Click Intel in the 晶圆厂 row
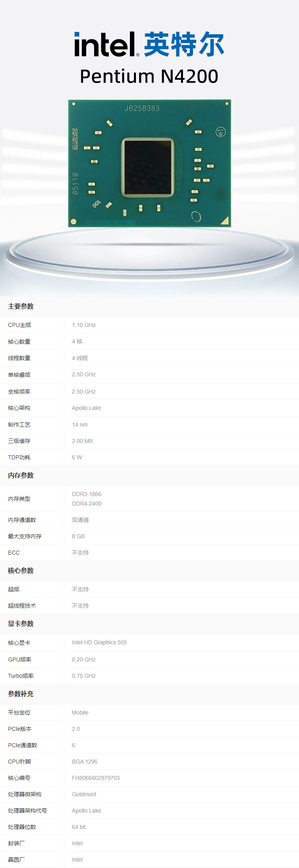The image size is (299, 868). coord(77,860)
